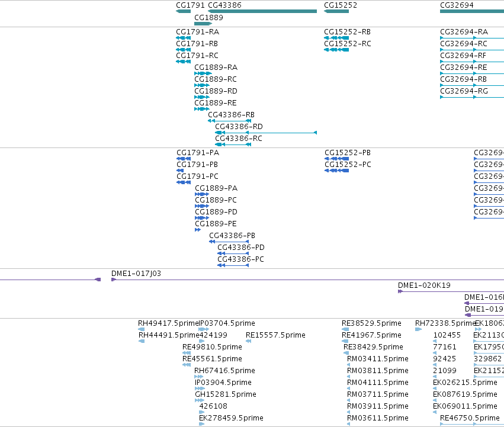504x427 pixels.
Task: Select EST RM04111.5prime
Action: point(378,383)
